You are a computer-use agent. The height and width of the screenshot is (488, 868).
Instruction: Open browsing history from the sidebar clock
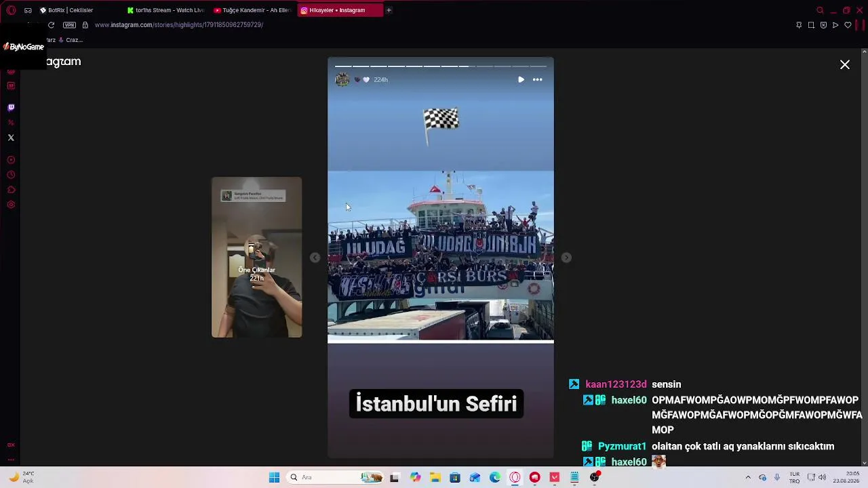(x=11, y=175)
